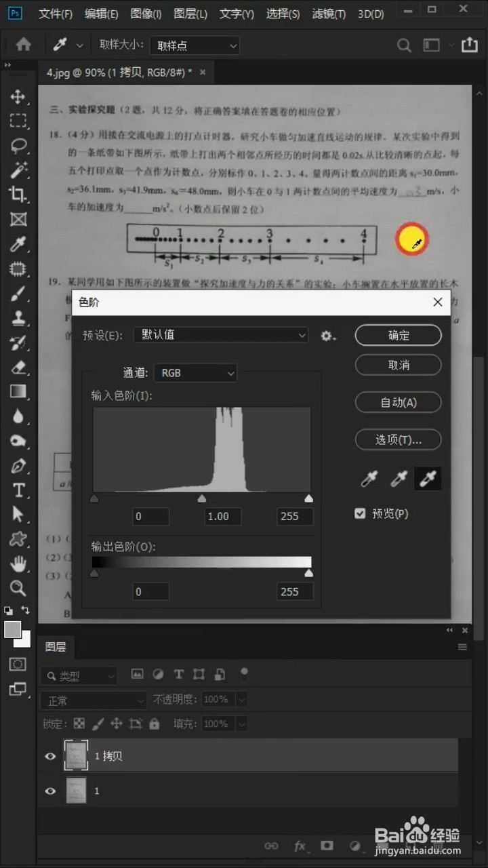Select the Crop tool
This screenshot has height=868, width=488.
point(18,195)
